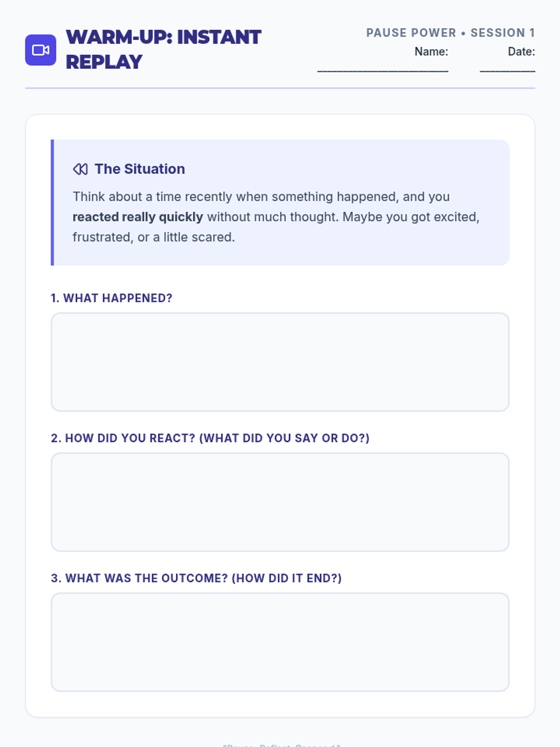Focus the How Did You React answer box
The height and width of the screenshot is (747, 560).
pos(280,502)
